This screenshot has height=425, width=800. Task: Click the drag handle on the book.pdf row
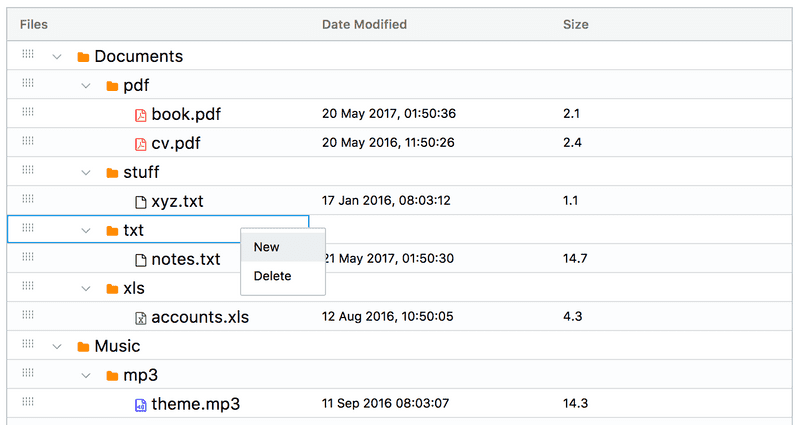(28, 112)
